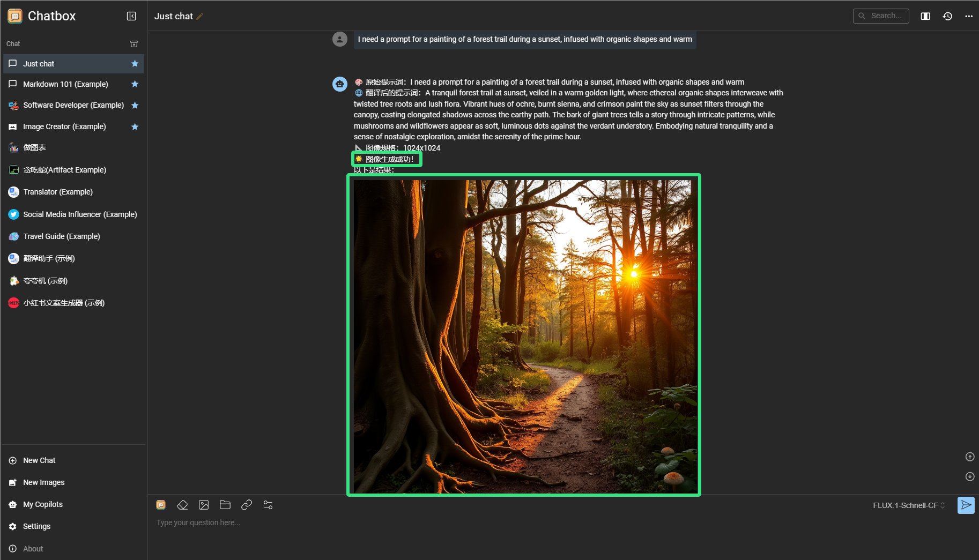Open the 小红书文案生成器 (示例) chat
Viewport: 979px width, 560px height.
pos(73,303)
